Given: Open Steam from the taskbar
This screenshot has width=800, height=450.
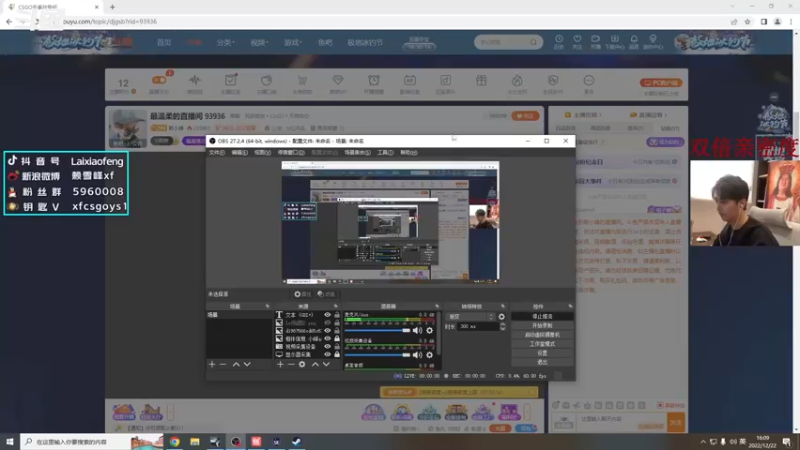Looking at the screenshot, I should pos(296,442).
